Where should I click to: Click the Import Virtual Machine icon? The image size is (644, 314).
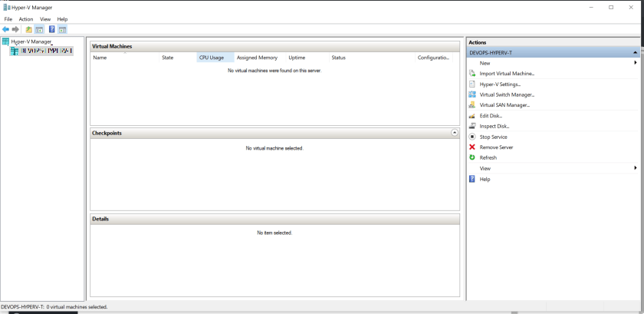tap(472, 74)
